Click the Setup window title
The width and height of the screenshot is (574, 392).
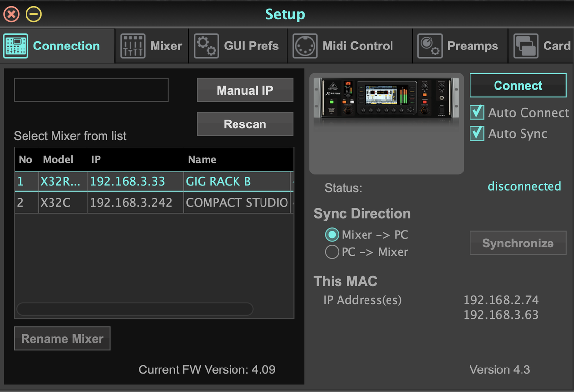coord(285,14)
